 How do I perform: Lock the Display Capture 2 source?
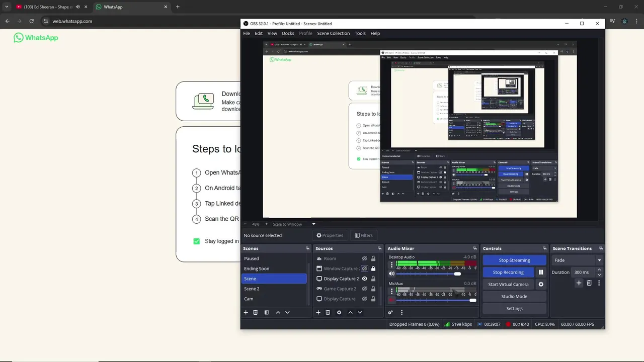[x=373, y=279]
